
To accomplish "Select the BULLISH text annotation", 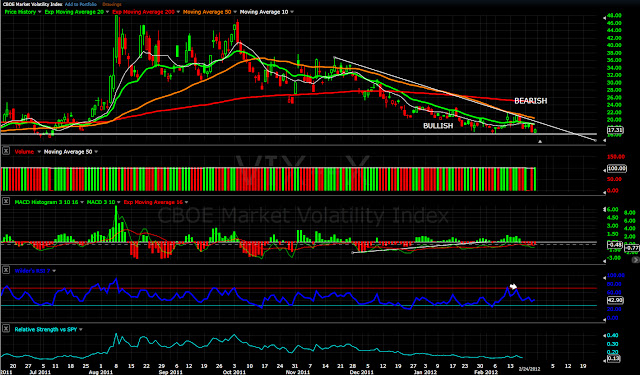I will point(438,126).
